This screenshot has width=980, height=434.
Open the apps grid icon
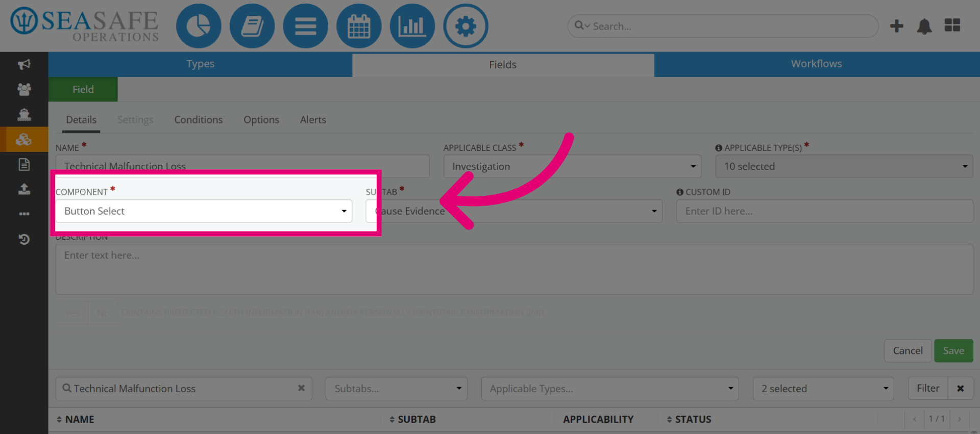(952, 25)
